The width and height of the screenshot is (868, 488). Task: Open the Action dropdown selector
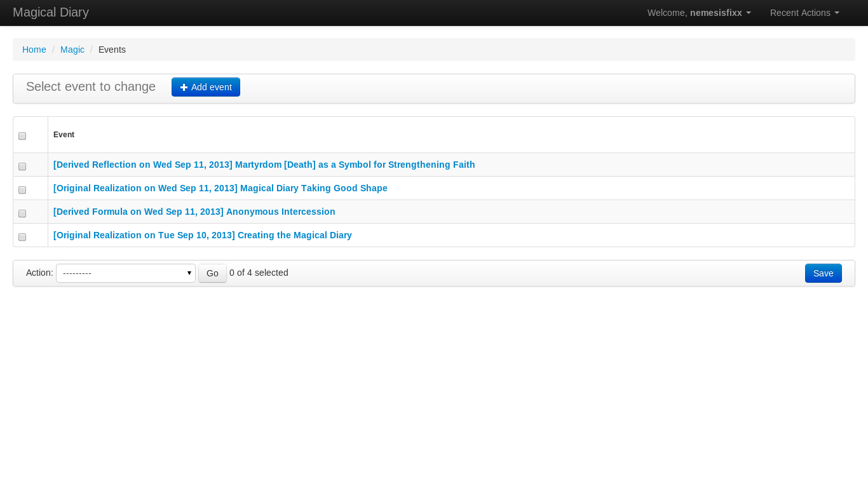tap(126, 273)
